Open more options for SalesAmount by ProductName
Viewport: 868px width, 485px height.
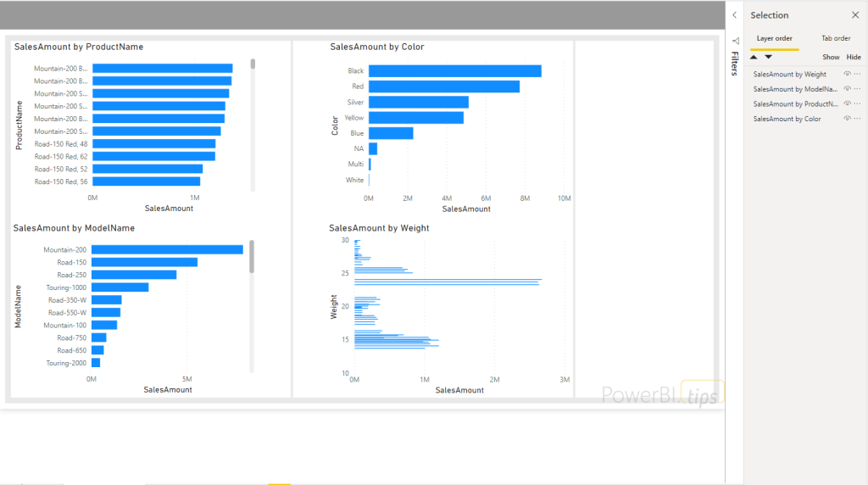[x=857, y=104]
